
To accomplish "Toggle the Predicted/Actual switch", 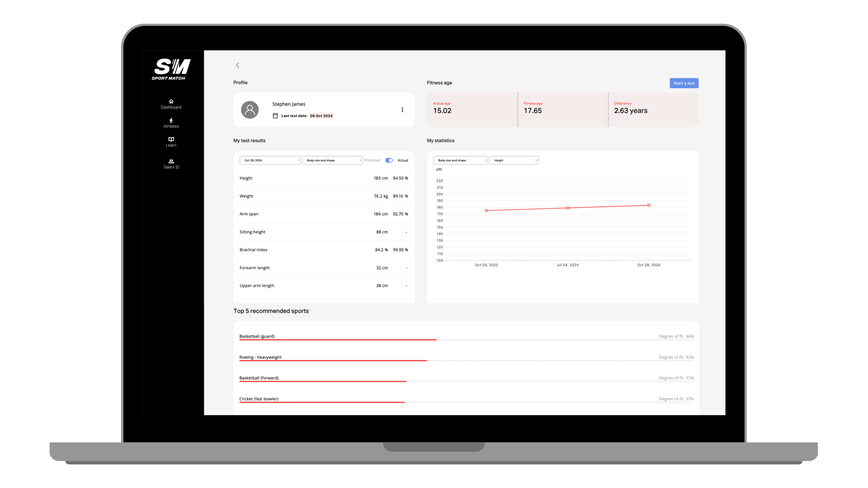I will [389, 160].
